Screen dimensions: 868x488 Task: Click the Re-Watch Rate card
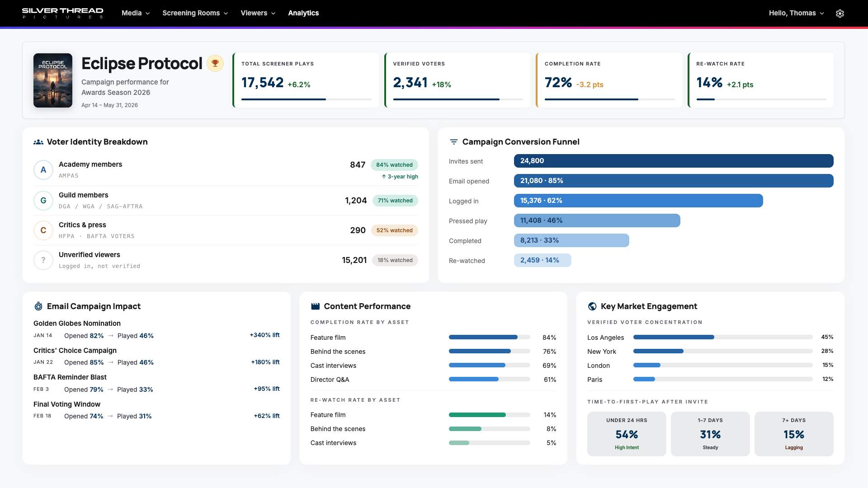pos(760,80)
